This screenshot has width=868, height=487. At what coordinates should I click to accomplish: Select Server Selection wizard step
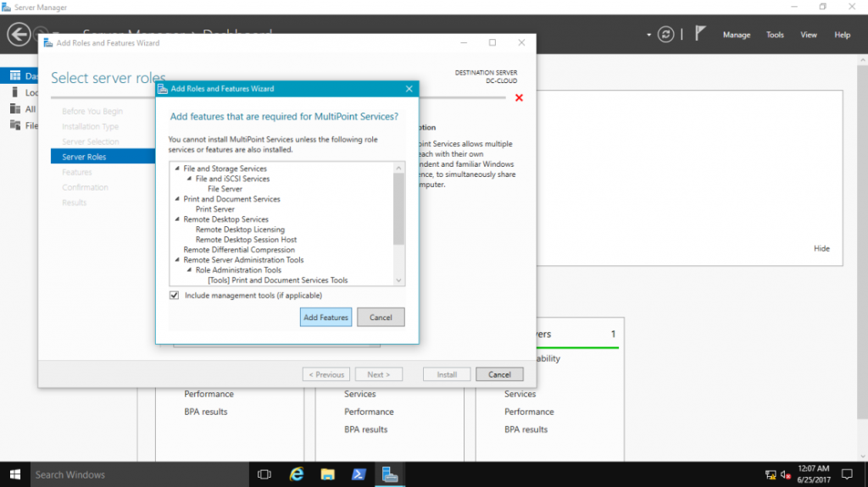(x=90, y=141)
